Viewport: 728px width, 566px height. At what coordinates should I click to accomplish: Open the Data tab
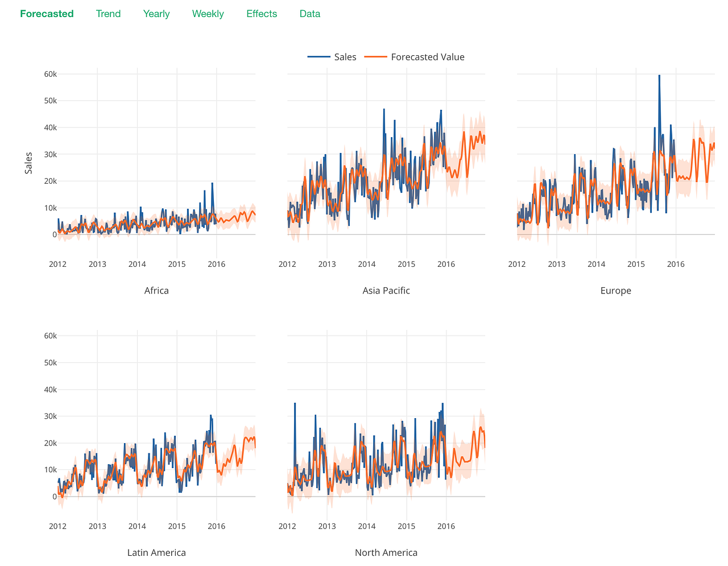309,14
